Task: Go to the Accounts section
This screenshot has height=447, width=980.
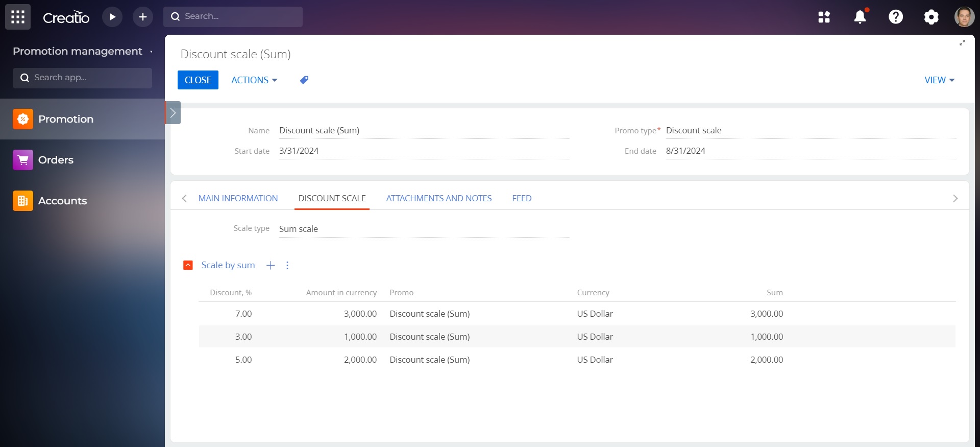Action: [x=82, y=201]
